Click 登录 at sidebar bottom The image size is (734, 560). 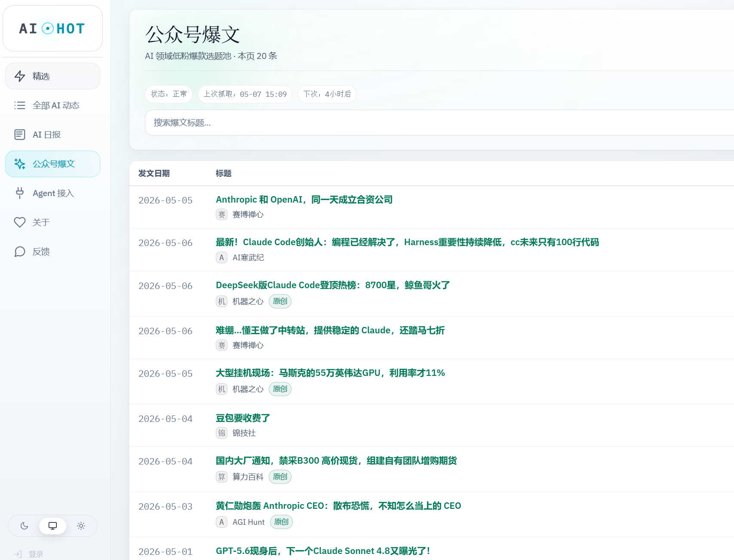pos(36,554)
